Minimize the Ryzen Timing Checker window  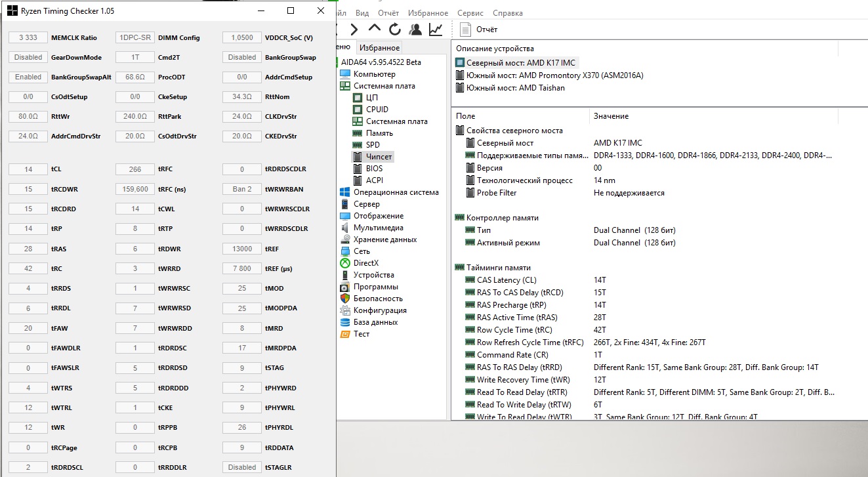pos(261,11)
